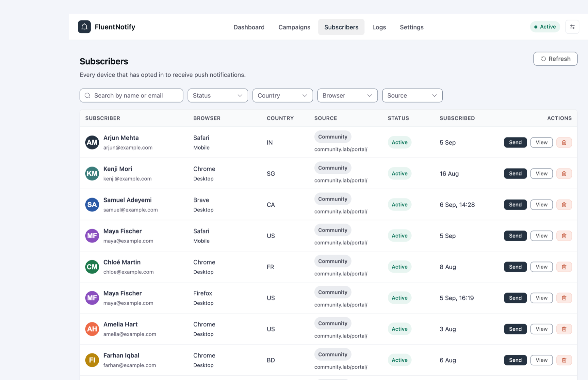588x380 pixels.
Task: Open the Logs tab
Action: 379,27
